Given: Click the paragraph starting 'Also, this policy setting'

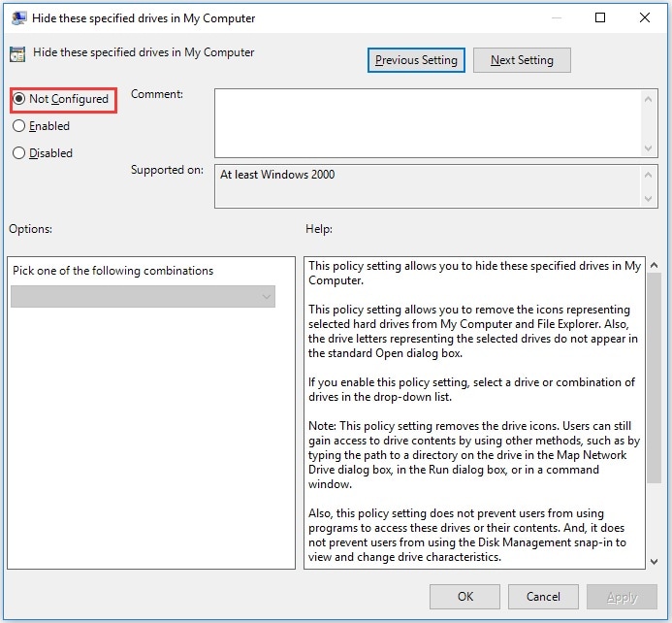Looking at the screenshot, I should click(467, 535).
